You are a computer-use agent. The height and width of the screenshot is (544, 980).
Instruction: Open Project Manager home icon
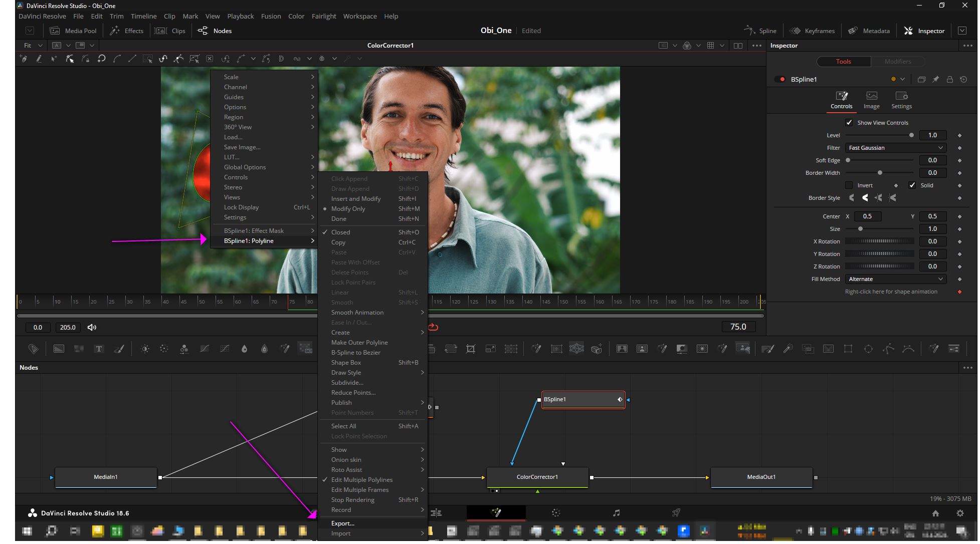[x=935, y=513]
